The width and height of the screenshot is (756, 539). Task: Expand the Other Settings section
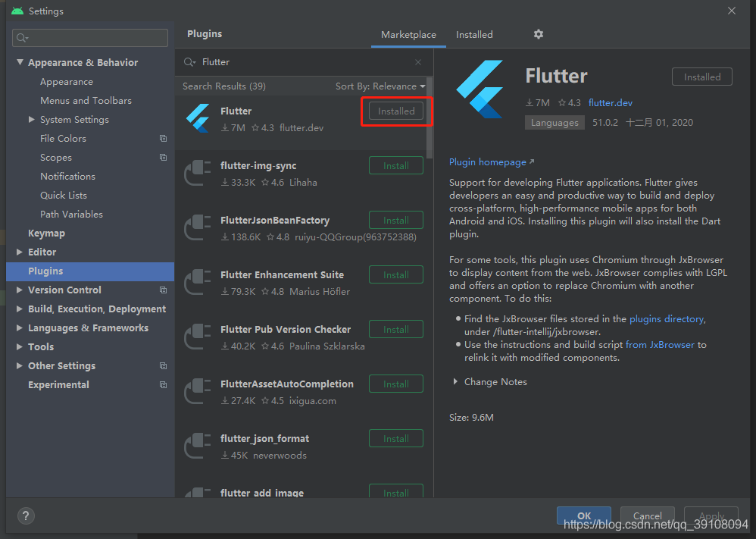click(x=19, y=365)
